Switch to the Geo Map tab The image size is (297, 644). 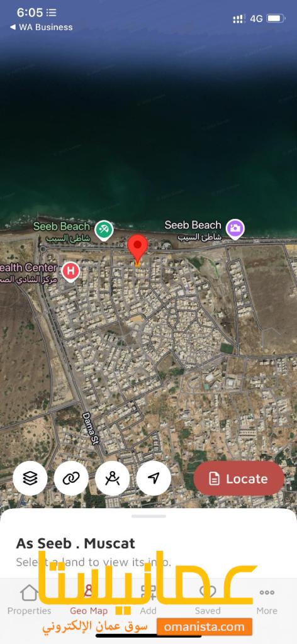[x=89, y=599]
